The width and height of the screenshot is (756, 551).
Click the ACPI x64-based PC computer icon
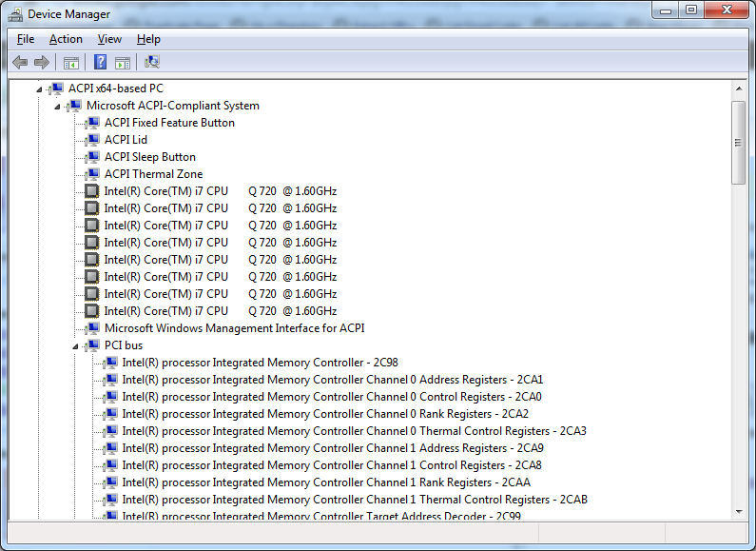pos(57,89)
